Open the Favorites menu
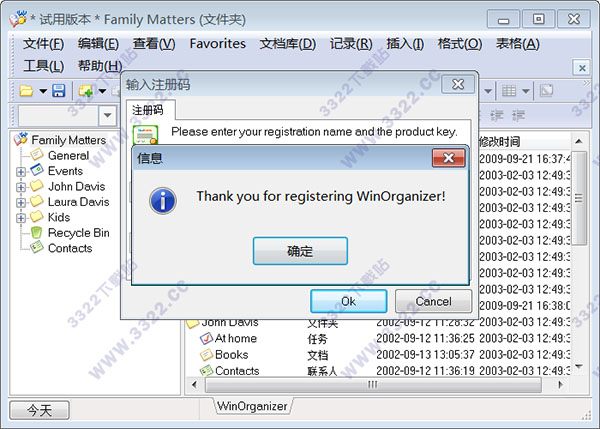The width and height of the screenshot is (600, 429). tap(217, 44)
